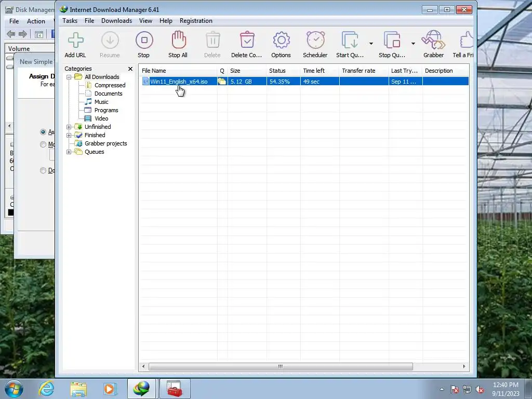Select the Music category
The height and width of the screenshot is (399, 532).
[101, 102]
